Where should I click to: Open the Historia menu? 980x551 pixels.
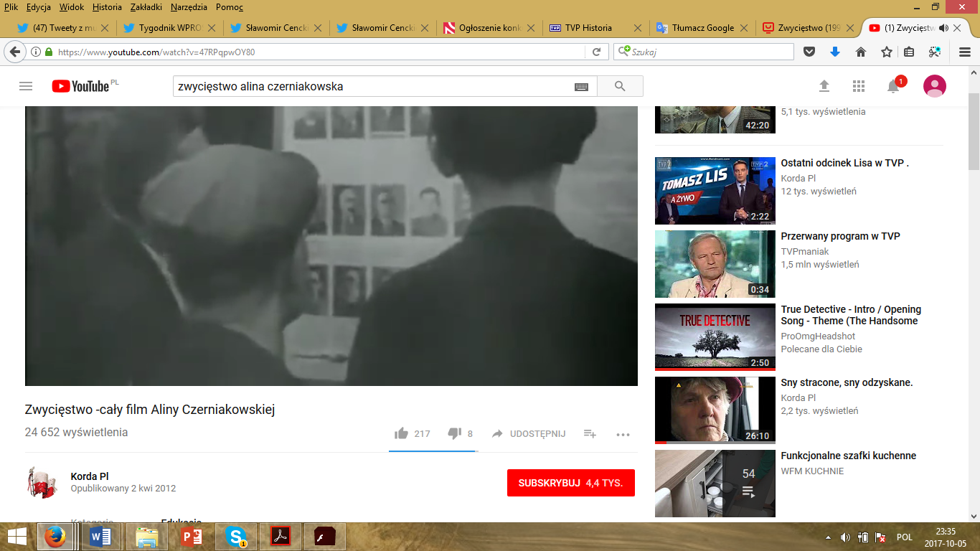pyautogui.click(x=107, y=7)
